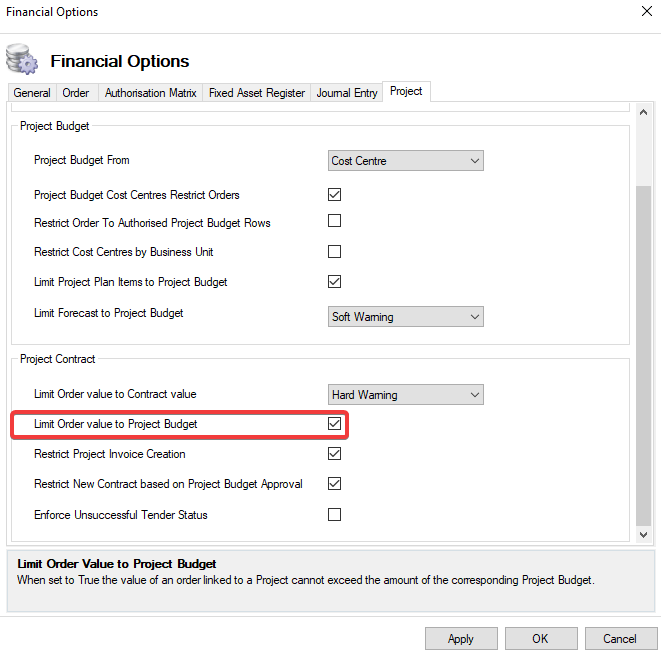Viewport: 661px width, 657px height.
Task: Tick Restrict Cost Centres by Business Unit
Action: pyautogui.click(x=335, y=252)
